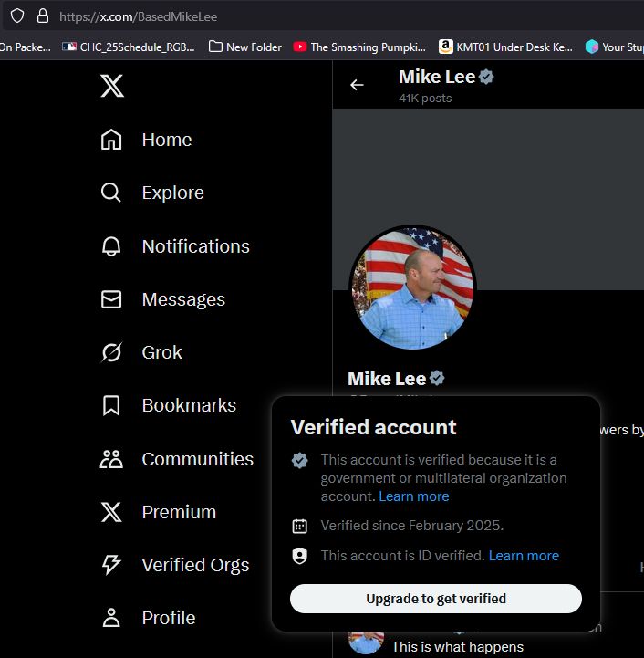Click the verified badge next to the profile name
The image size is (644, 658).
437,378
